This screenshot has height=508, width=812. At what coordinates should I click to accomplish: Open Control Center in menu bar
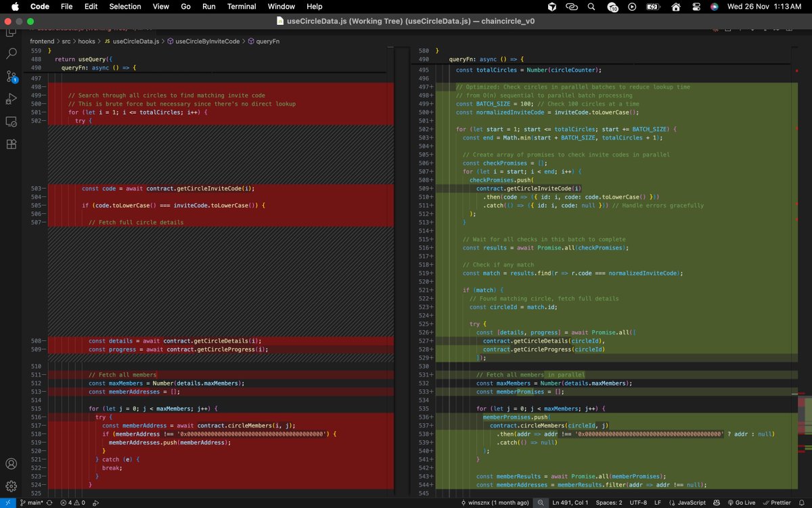(x=696, y=6)
